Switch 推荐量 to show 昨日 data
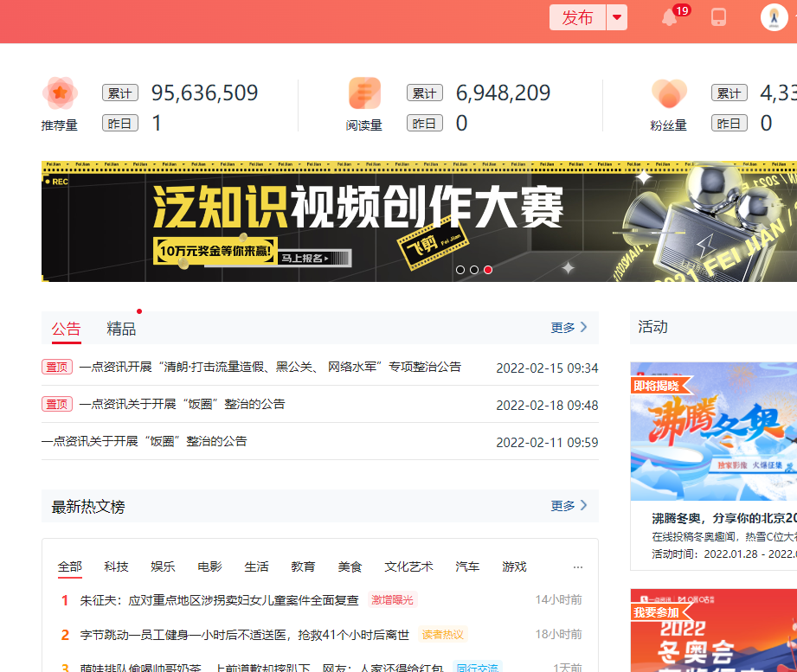The height and width of the screenshot is (672, 797). tap(120, 123)
